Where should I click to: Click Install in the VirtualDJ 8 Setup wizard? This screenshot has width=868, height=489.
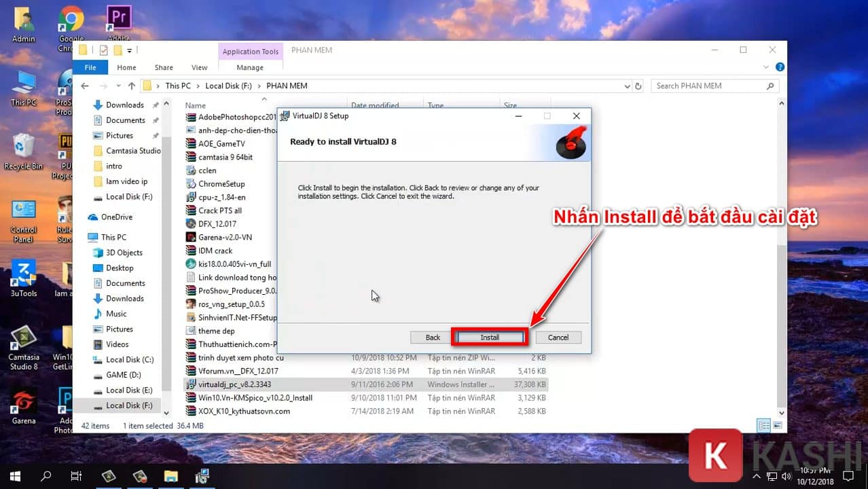click(x=489, y=337)
